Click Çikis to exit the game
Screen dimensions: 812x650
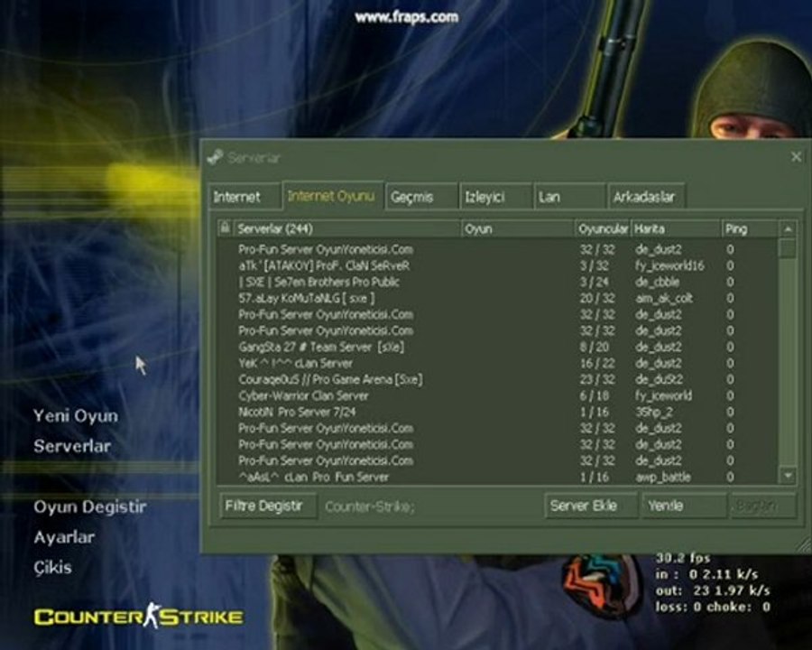[x=53, y=567]
